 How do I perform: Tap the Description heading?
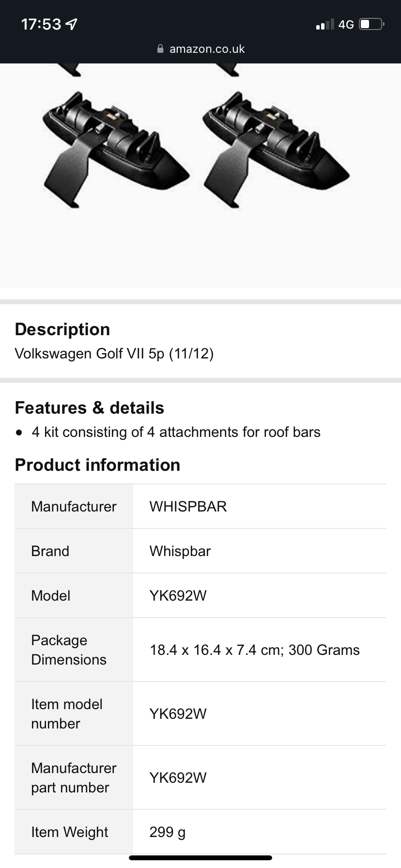(62, 329)
